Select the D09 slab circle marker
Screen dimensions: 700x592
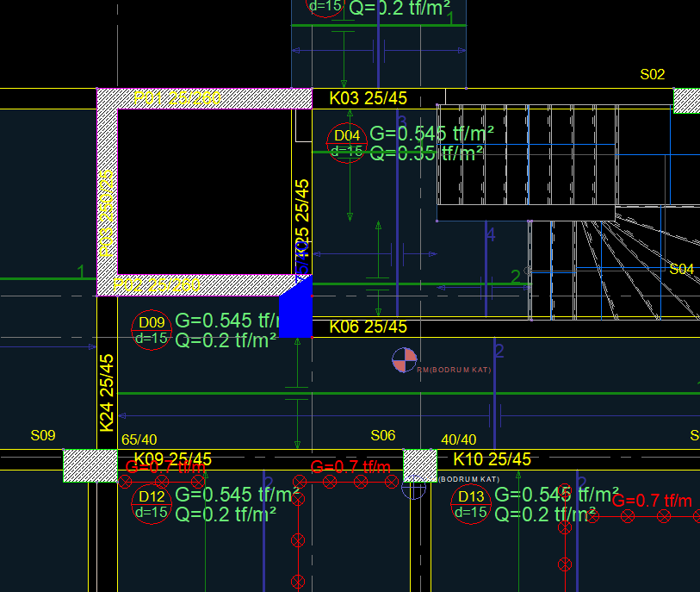click(x=152, y=330)
